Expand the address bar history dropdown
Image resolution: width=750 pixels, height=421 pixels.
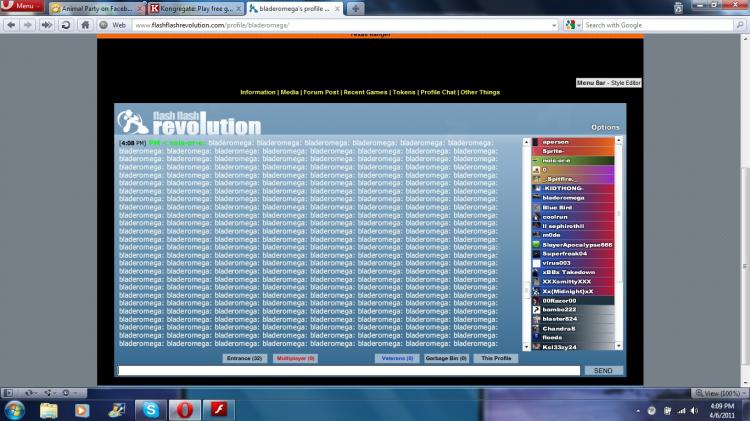tap(554, 25)
